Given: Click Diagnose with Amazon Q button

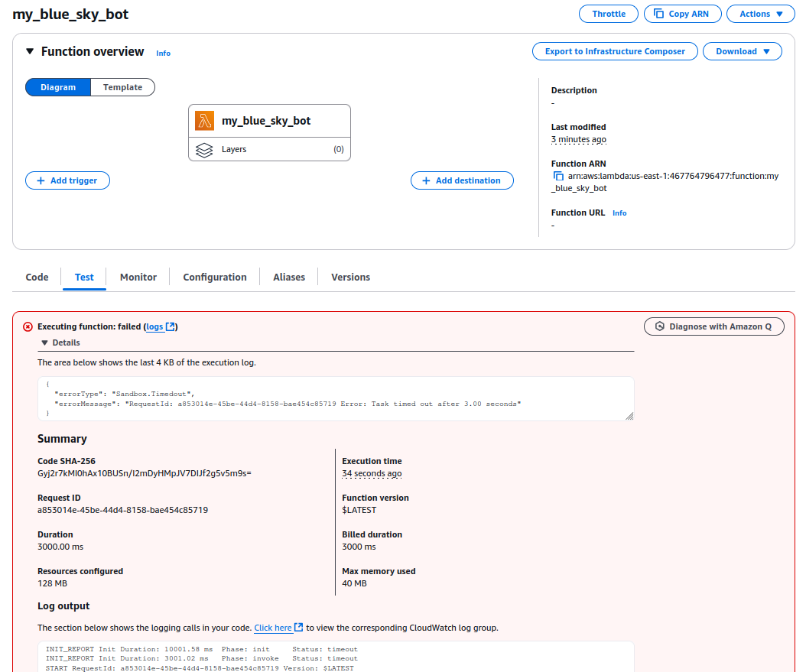Looking at the screenshot, I should (713, 326).
